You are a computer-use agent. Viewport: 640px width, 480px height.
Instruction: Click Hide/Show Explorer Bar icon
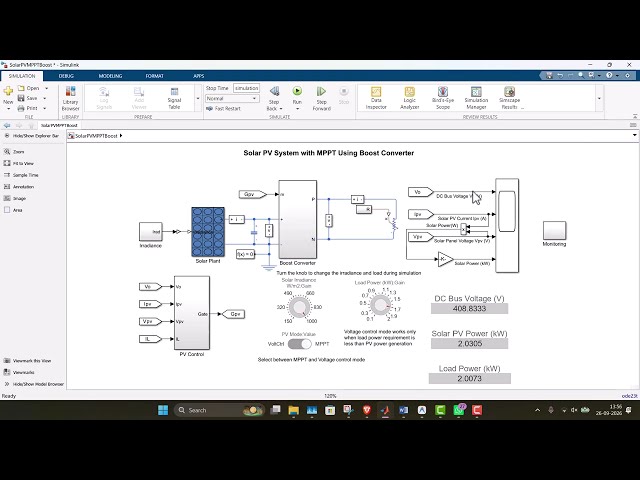click(7, 136)
